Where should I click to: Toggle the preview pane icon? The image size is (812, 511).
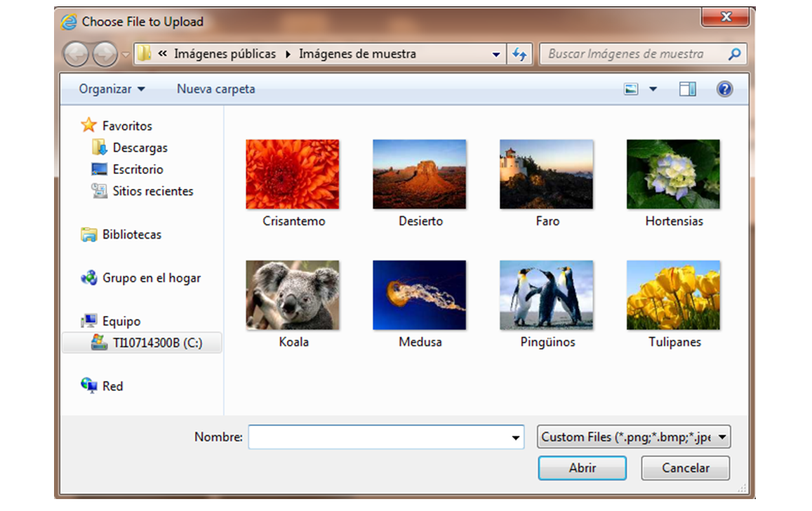(x=687, y=89)
